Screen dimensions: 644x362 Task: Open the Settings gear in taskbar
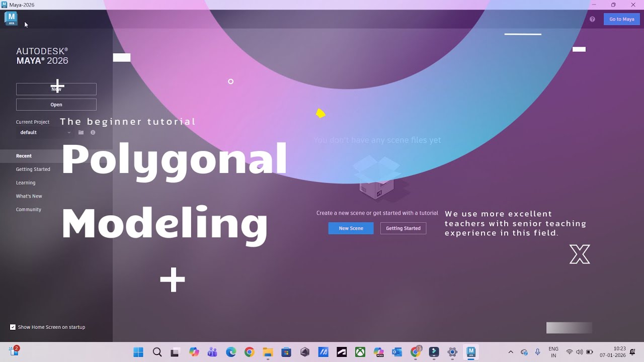452,352
